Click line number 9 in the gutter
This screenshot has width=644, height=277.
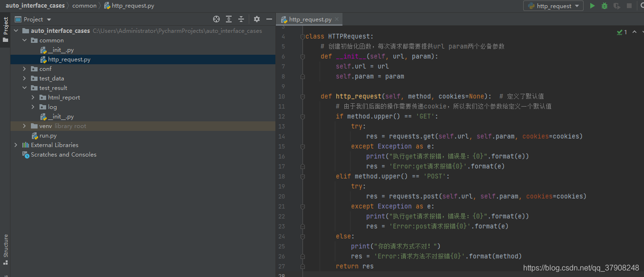click(283, 87)
